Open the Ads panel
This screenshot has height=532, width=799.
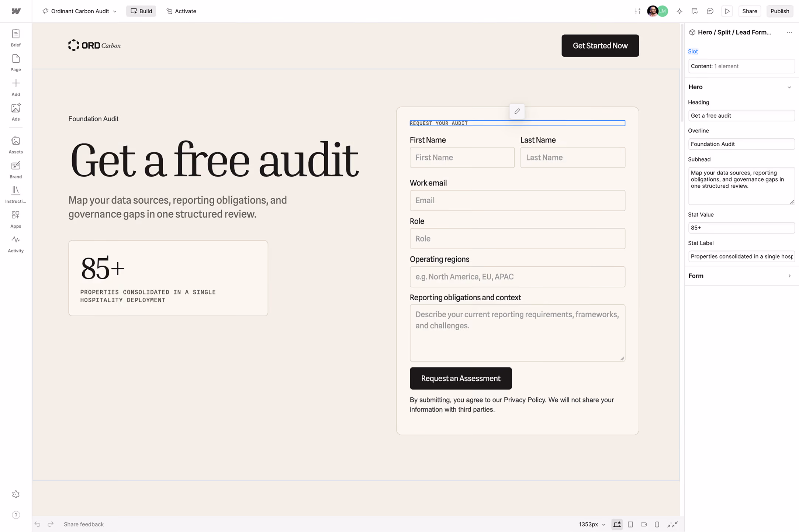15,112
